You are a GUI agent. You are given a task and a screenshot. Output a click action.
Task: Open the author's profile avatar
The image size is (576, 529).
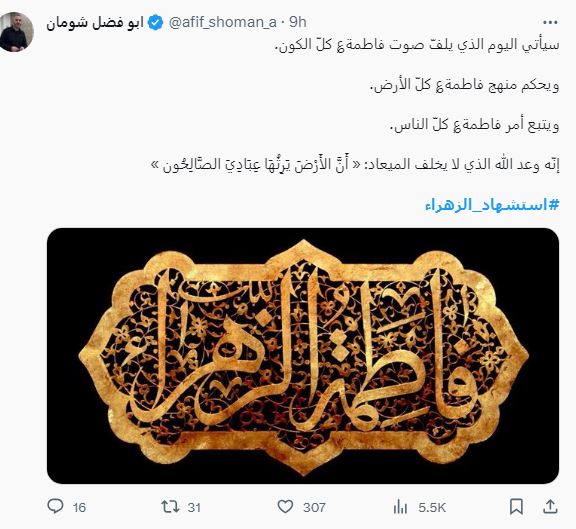coord(17,32)
